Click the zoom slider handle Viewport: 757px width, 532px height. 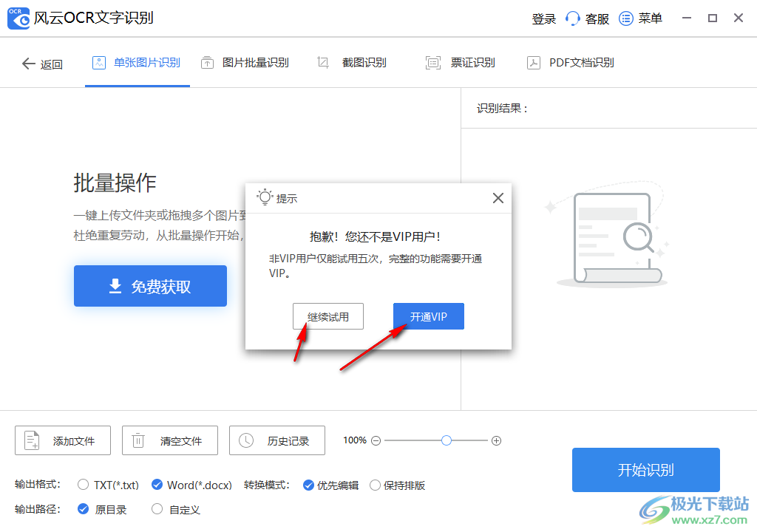coord(446,440)
